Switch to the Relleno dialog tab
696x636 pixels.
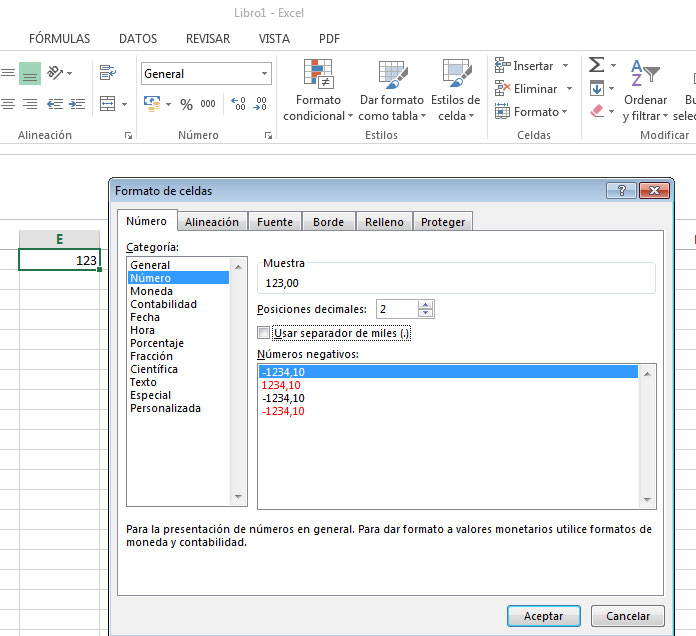384,222
